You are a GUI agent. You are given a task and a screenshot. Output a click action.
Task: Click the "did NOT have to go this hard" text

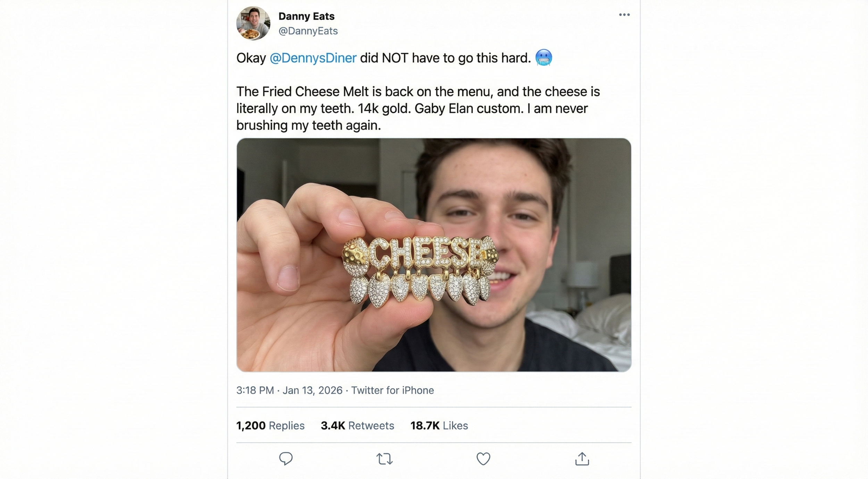(445, 58)
